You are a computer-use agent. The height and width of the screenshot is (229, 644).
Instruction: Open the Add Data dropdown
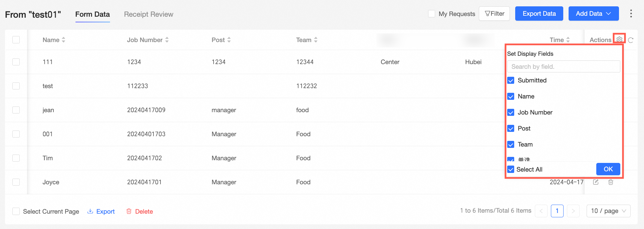click(x=594, y=13)
